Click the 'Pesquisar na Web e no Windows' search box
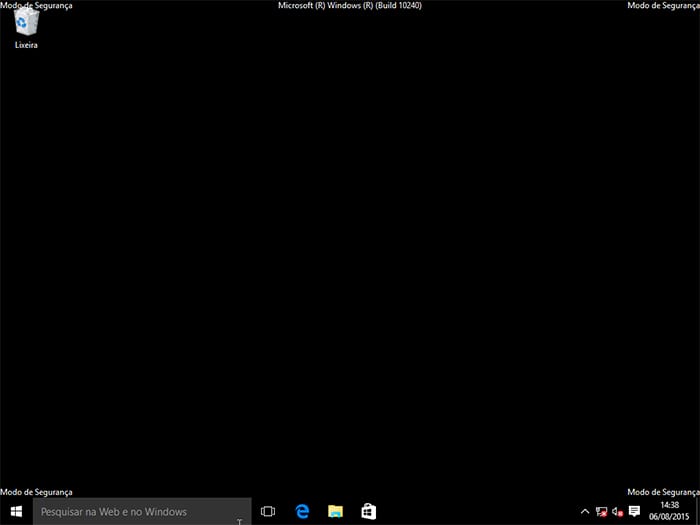Viewport: 700px width, 525px height. pyautogui.click(x=142, y=512)
